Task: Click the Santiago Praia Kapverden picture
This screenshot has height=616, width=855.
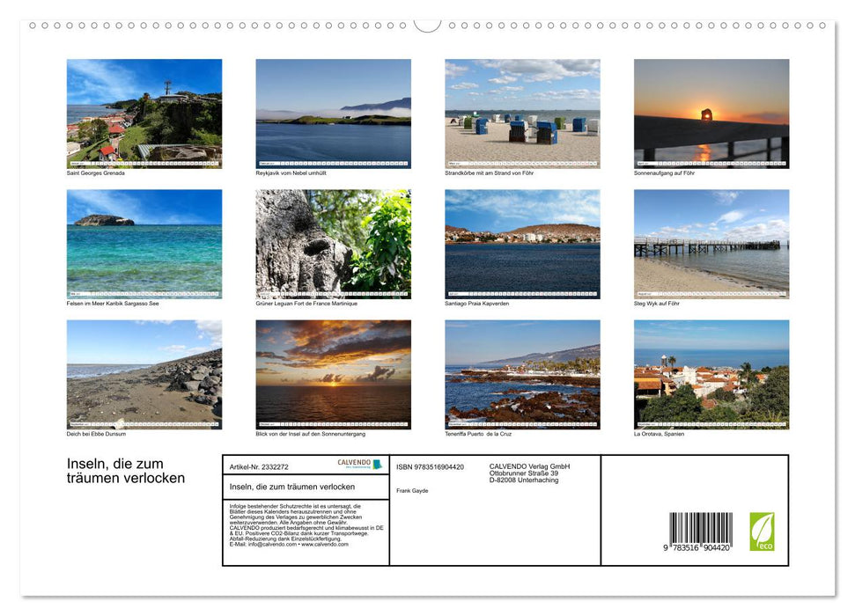Action: point(522,244)
